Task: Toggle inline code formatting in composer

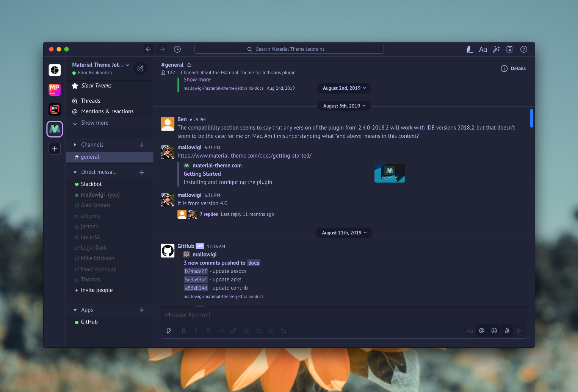Action: (221, 331)
